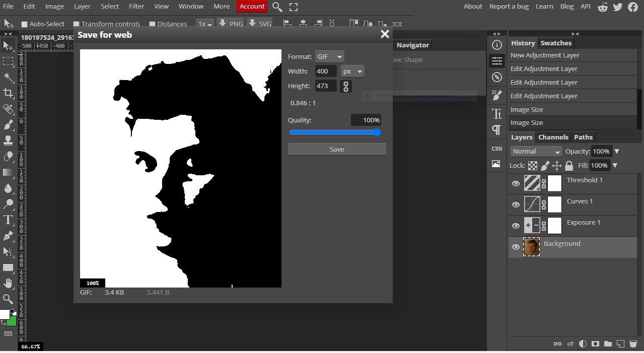Select the Type tool in toolbar
This screenshot has width=644, height=353.
coord(8,220)
